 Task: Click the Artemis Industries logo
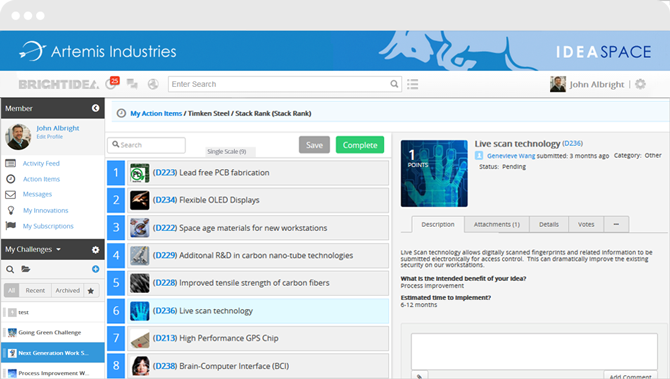tap(98, 51)
